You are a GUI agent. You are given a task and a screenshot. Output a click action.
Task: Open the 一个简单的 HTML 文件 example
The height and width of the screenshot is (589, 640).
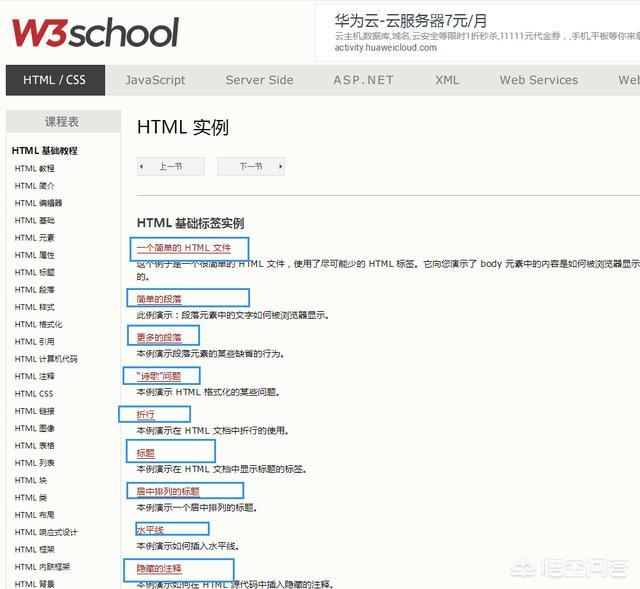coord(184,247)
